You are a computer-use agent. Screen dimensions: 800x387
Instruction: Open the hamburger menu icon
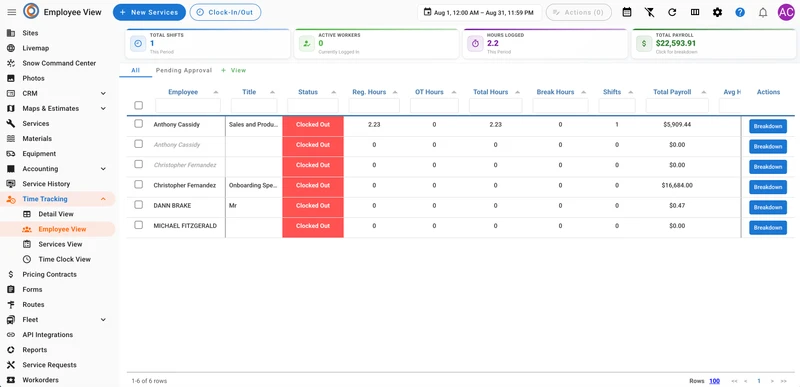click(11, 12)
